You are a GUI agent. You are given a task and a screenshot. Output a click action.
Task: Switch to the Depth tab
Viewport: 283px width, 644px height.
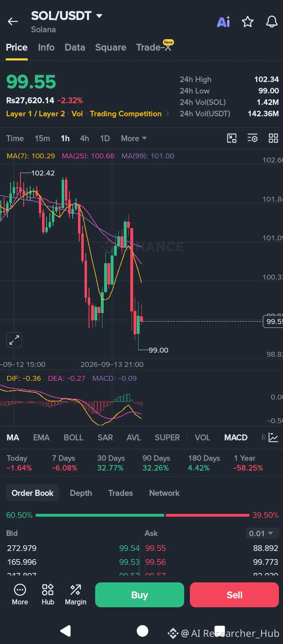pos(81,493)
